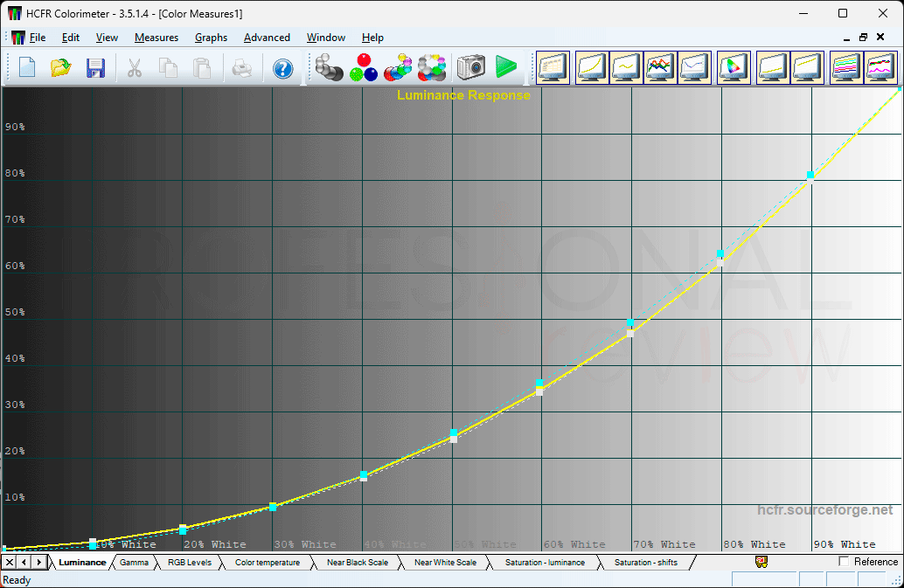Open near black graph view monitor icon
The image size is (904, 588).
(773, 67)
